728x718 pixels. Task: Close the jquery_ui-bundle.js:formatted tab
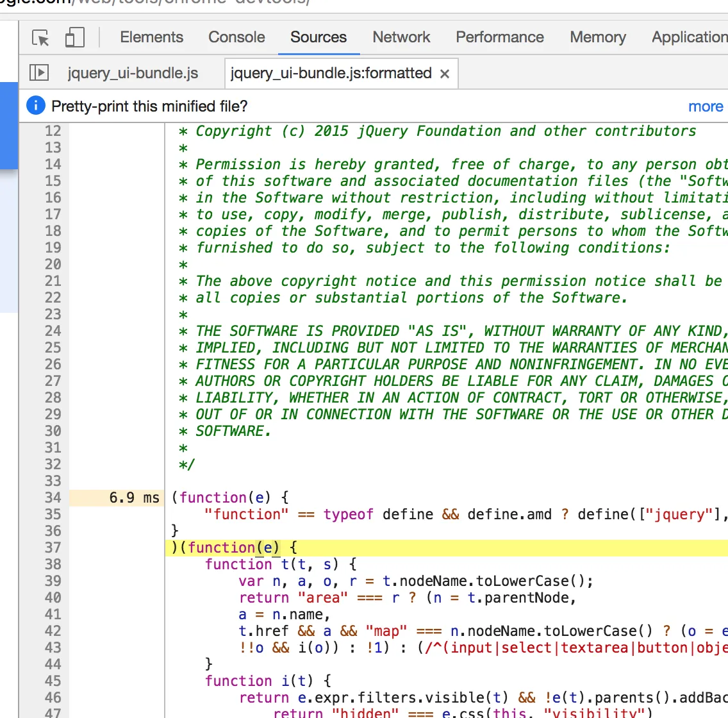[x=445, y=74]
